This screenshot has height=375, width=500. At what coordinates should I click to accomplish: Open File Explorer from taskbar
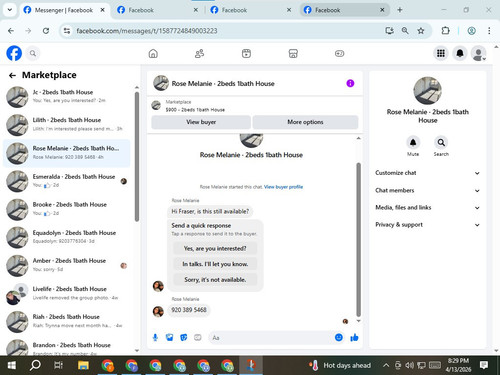[83, 365]
